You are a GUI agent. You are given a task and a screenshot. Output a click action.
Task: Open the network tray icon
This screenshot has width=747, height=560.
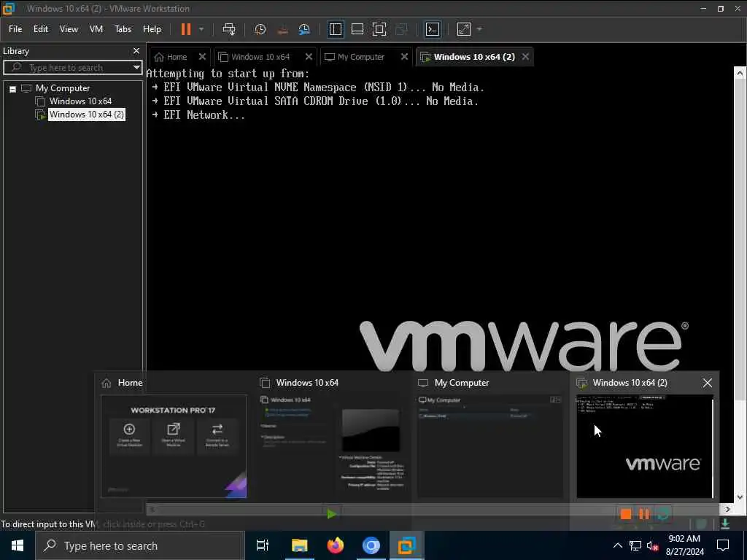tap(635, 545)
